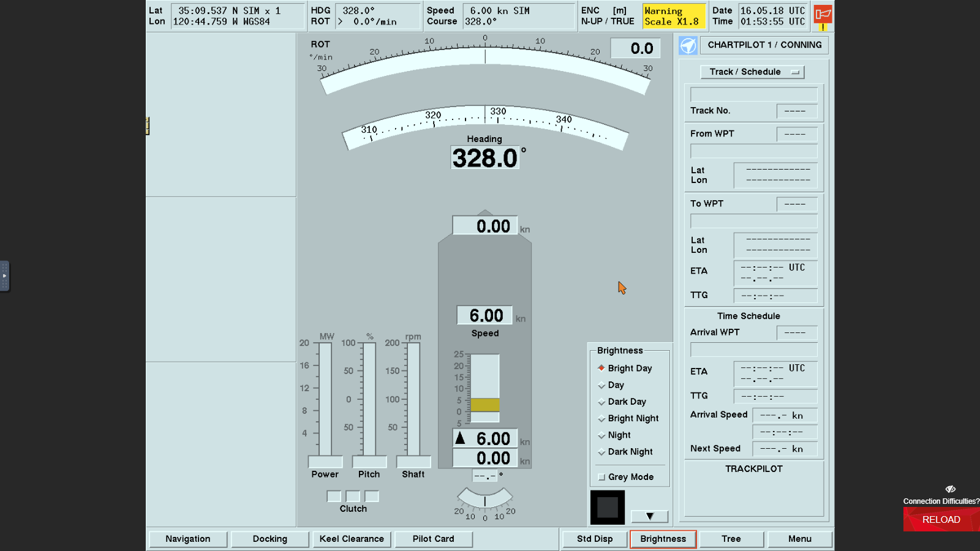
Task: Click the Power MW bar gauge
Action: pos(325,400)
